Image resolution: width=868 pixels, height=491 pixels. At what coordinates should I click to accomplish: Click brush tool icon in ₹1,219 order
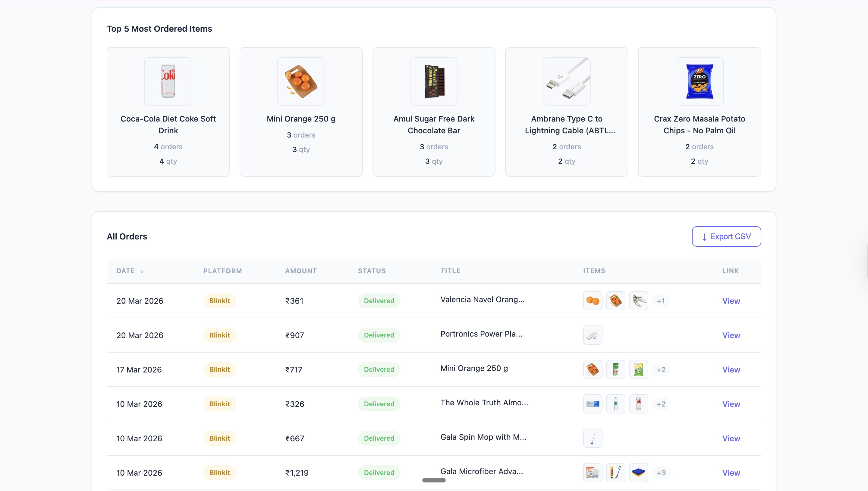(x=615, y=473)
